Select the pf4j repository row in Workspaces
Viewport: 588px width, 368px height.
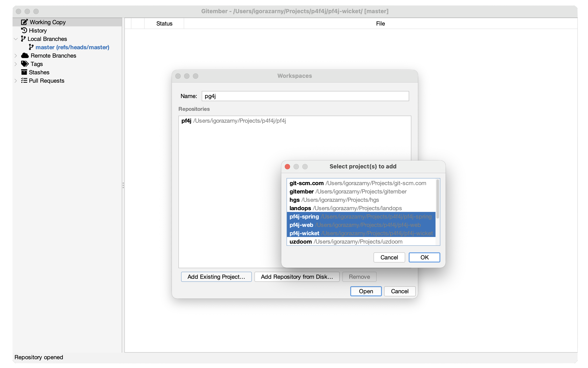(295, 121)
